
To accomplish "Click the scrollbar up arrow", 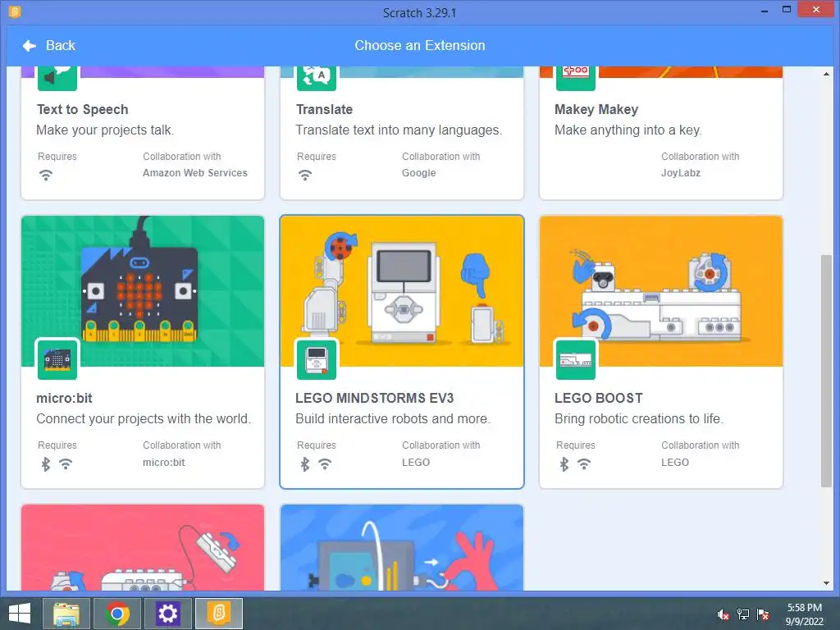I will point(826,74).
